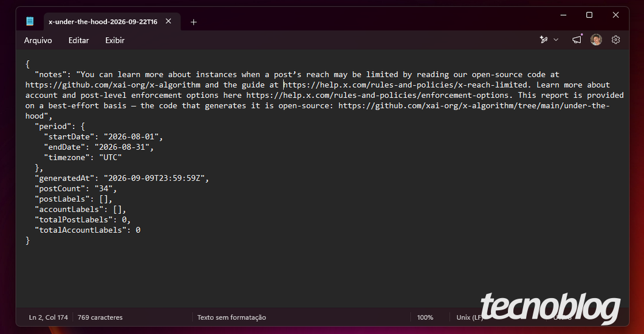Click the Notepad app icon in title bar
Screen dimensions: 644x334
tap(30, 21)
